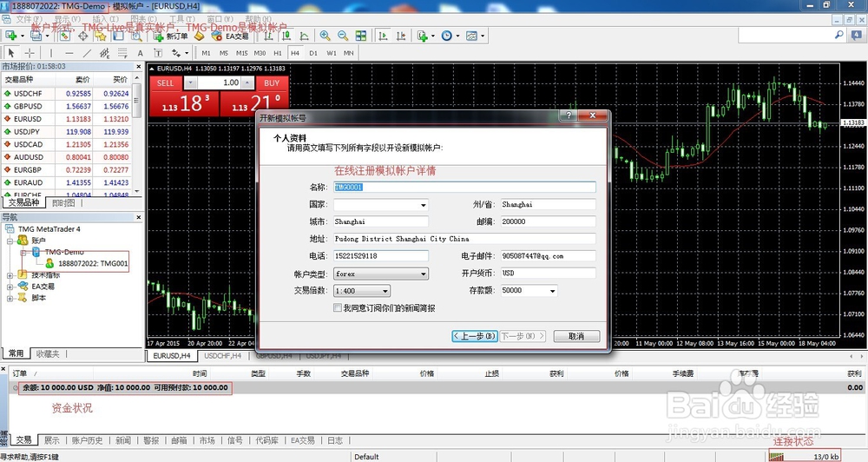Switch timeframe to M30

click(x=260, y=53)
